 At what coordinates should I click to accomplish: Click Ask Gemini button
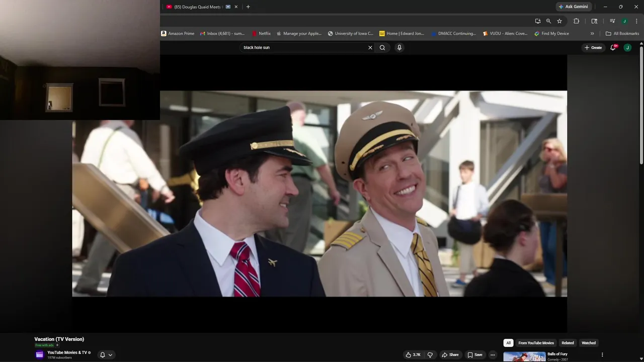[x=573, y=7]
